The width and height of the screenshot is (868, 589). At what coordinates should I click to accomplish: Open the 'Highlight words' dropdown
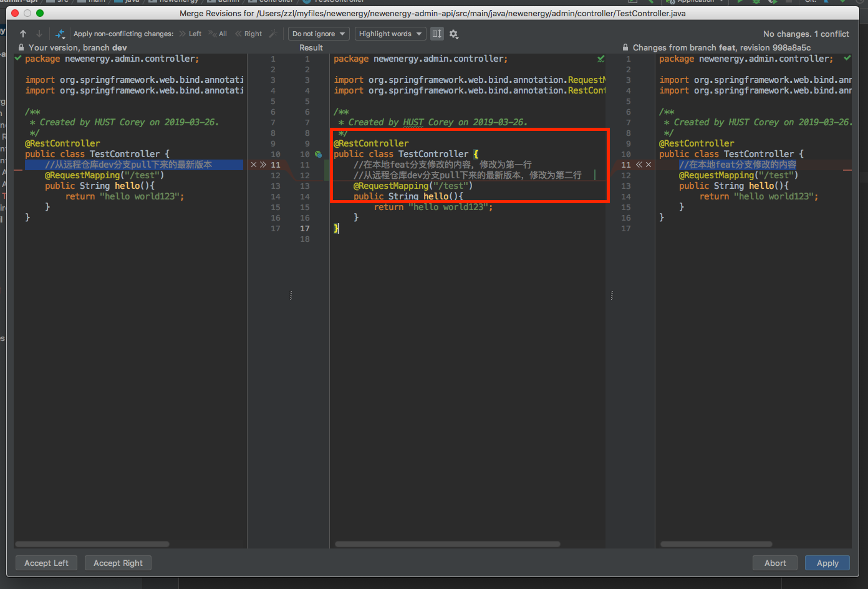[x=390, y=34]
